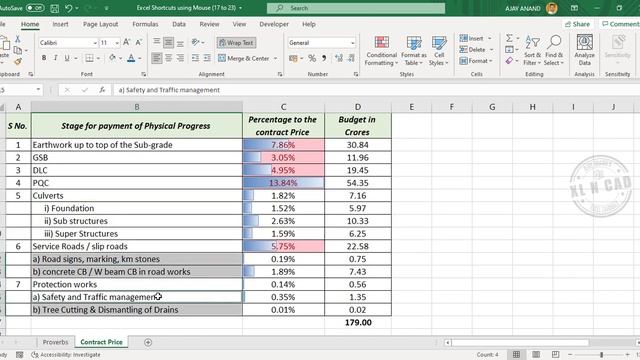Click the Decrease Decimal icon
The height and width of the screenshot is (360, 640).
click(351, 58)
